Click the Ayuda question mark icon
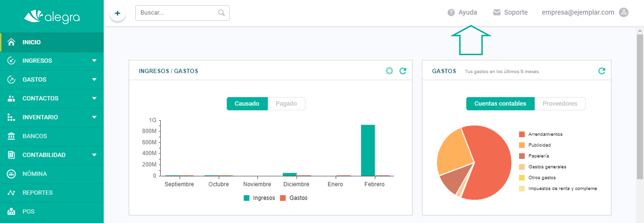The width and height of the screenshot is (644, 223). point(451,12)
